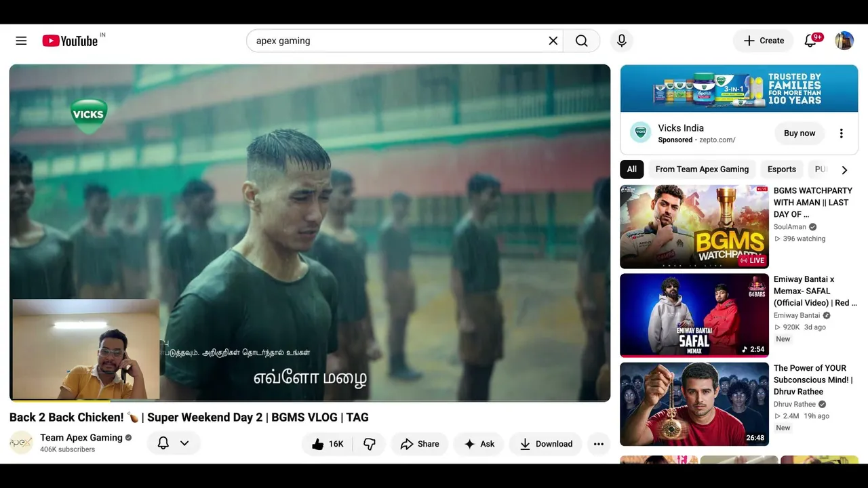Click the Emiway Bantai channel name
The height and width of the screenshot is (488, 868).
pyautogui.click(x=797, y=316)
